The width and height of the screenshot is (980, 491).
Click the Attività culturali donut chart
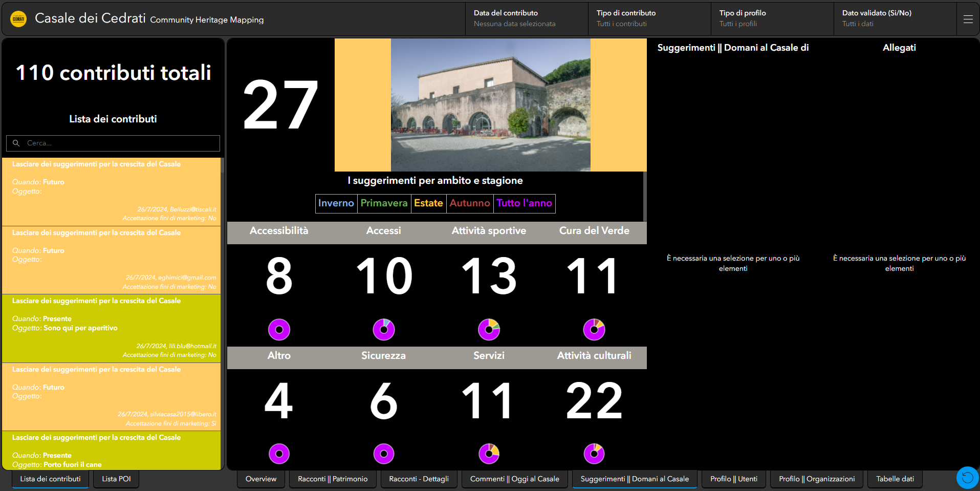pos(594,454)
